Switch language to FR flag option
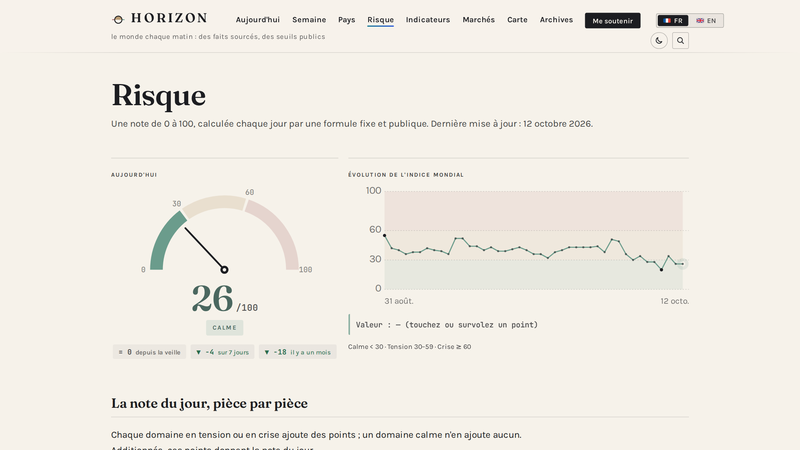 click(673, 20)
